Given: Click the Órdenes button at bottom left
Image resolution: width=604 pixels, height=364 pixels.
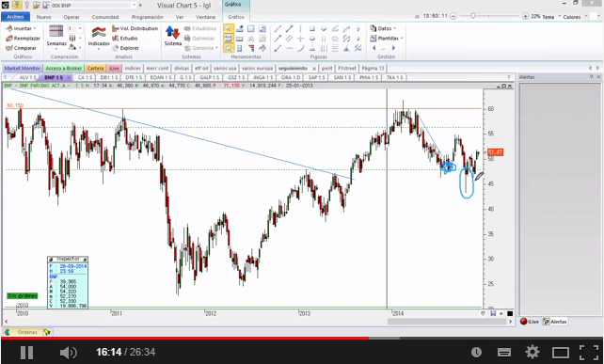Looking at the screenshot, I should tap(24, 332).
